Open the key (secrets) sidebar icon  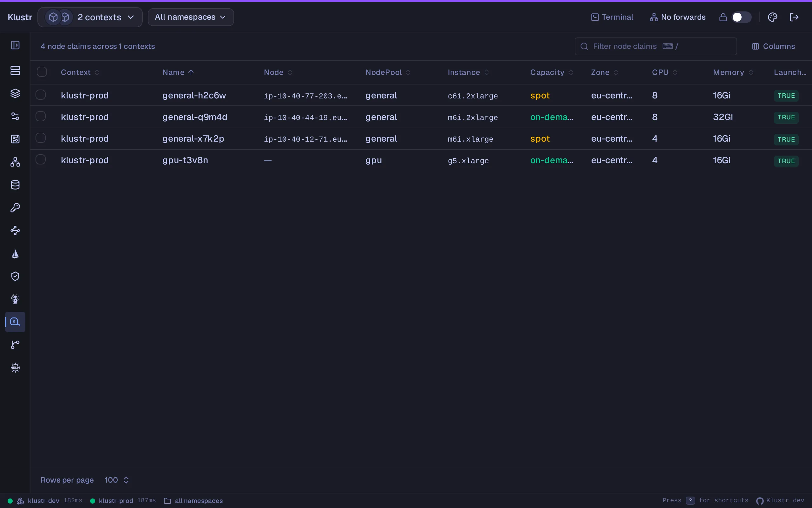(x=15, y=208)
